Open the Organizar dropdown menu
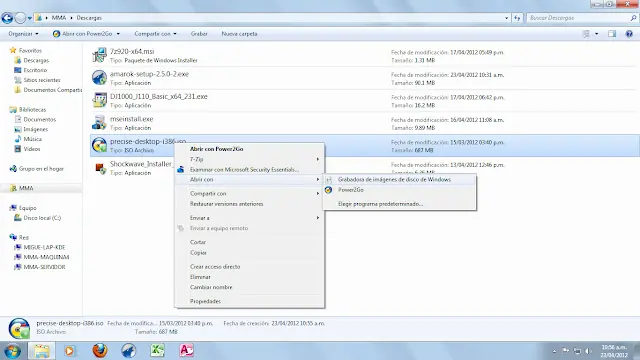The width and height of the screenshot is (640, 360). click(x=23, y=34)
